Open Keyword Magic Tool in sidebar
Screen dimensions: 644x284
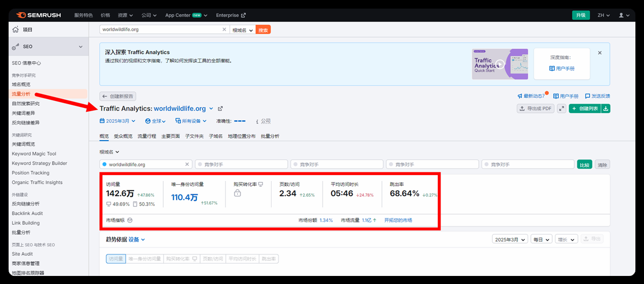34,154
